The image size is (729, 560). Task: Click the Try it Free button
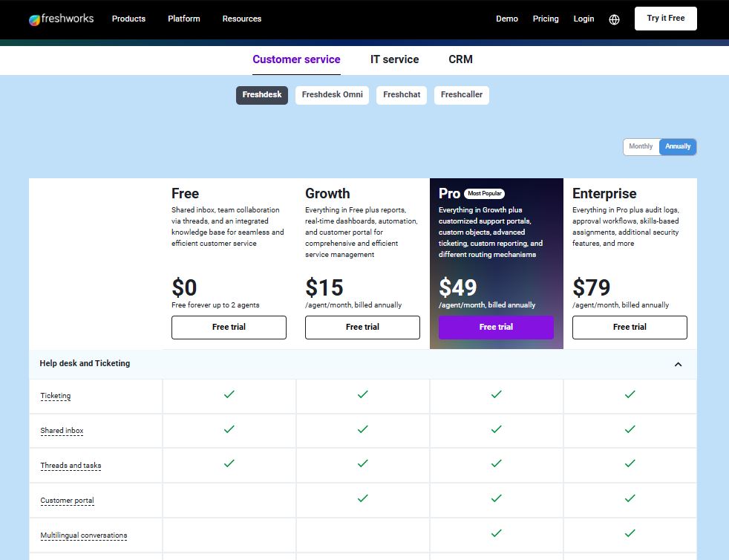665,19
